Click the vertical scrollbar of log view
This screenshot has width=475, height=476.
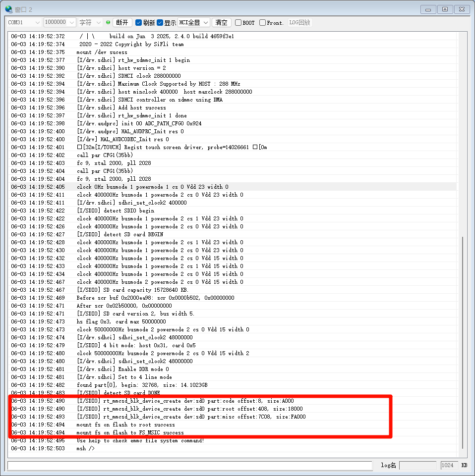pos(462,342)
